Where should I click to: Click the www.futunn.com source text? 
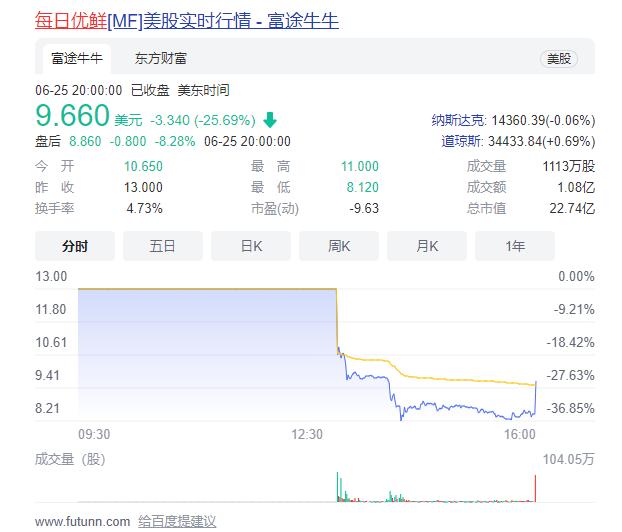point(82,521)
